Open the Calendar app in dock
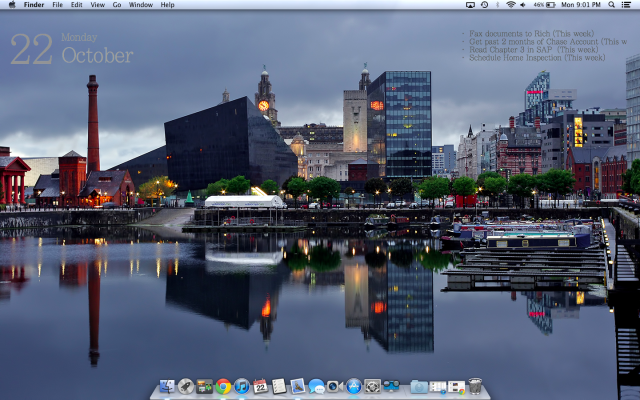Screen dimensions: 640x400 pos(260,386)
